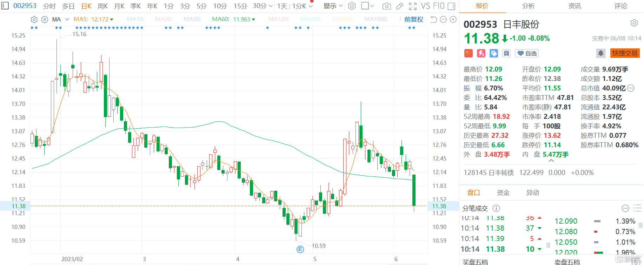Enter fullscreen chart mode icon

click(413, 6)
